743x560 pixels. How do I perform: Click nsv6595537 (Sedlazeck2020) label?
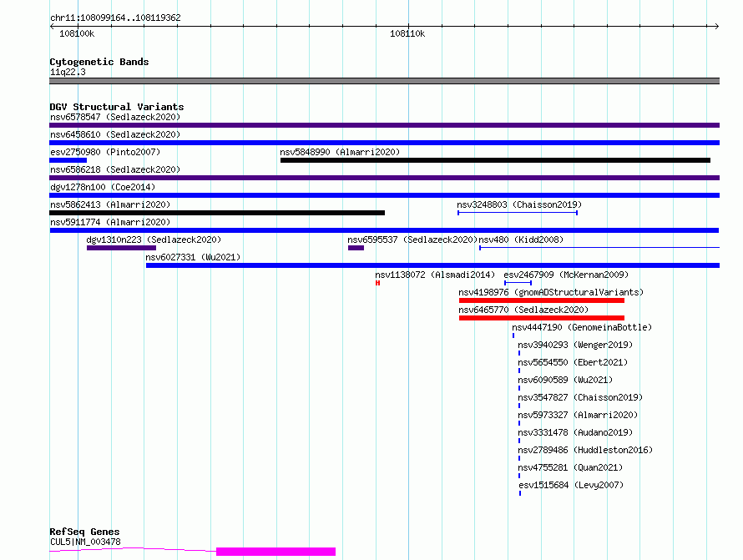coord(412,240)
